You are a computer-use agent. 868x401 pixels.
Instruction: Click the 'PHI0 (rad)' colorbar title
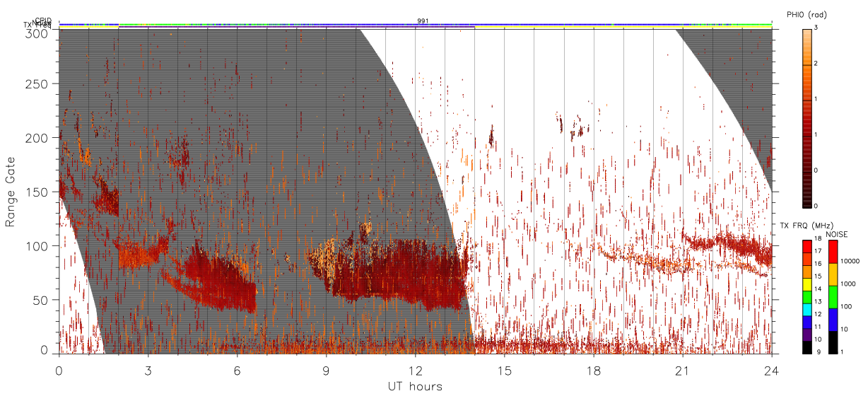pyautogui.click(x=807, y=14)
